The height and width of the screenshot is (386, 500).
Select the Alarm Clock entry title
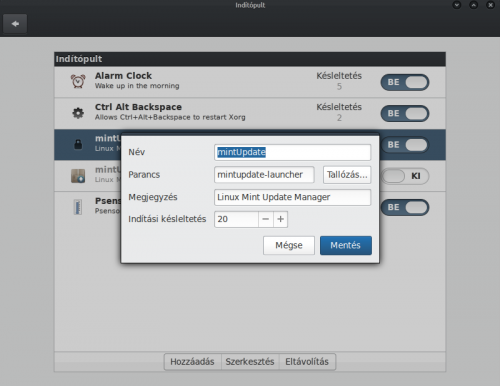pos(123,76)
